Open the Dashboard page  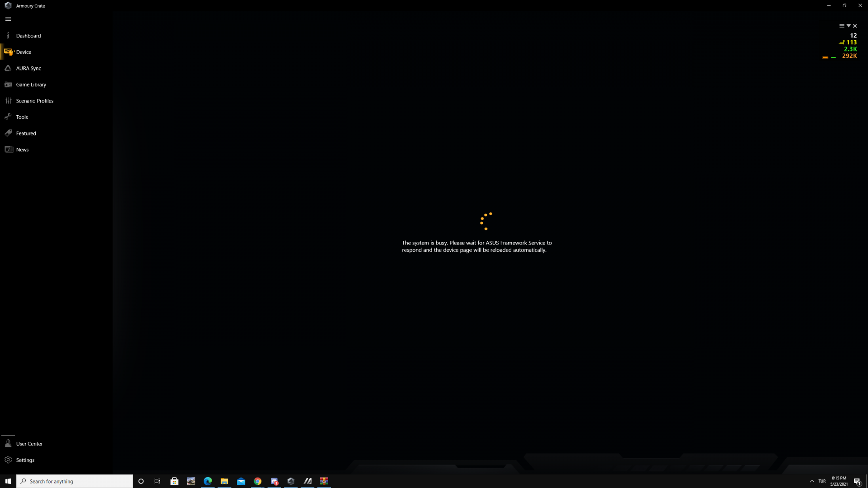pyautogui.click(x=28, y=36)
